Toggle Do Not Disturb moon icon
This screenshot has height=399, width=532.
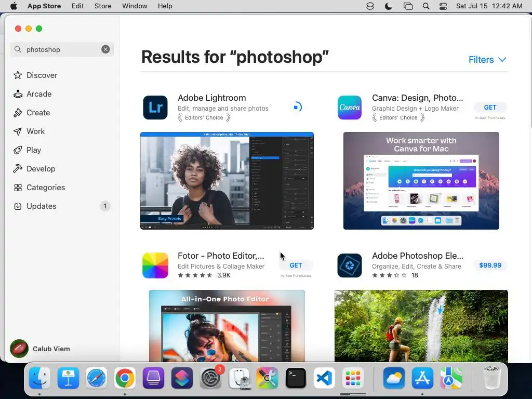point(389,6)
